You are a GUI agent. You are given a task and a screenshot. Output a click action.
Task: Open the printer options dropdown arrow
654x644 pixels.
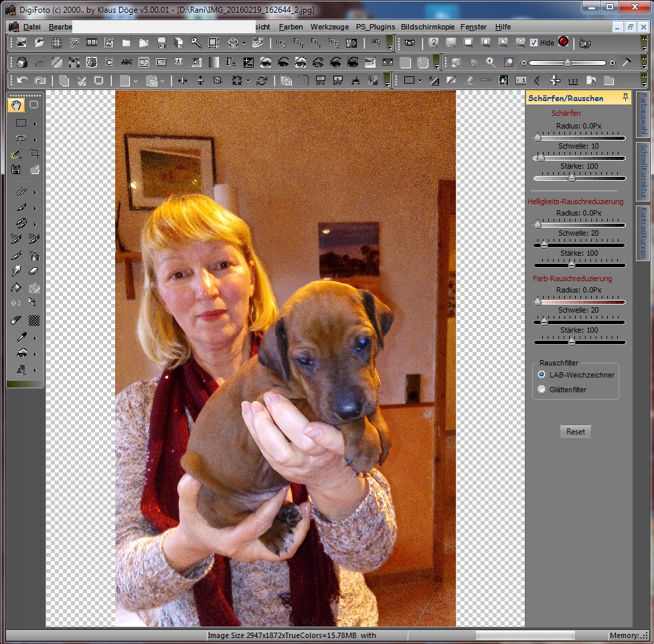(244, 43)
